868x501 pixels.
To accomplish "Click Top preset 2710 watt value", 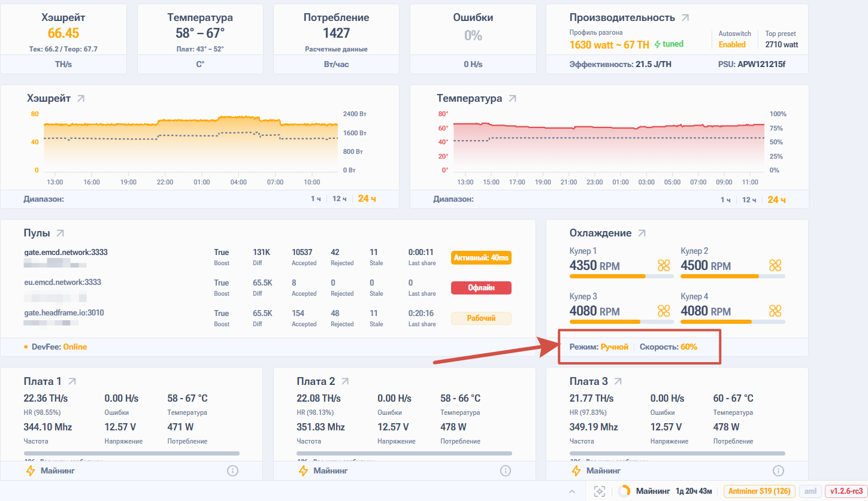I will click(782, 45).
